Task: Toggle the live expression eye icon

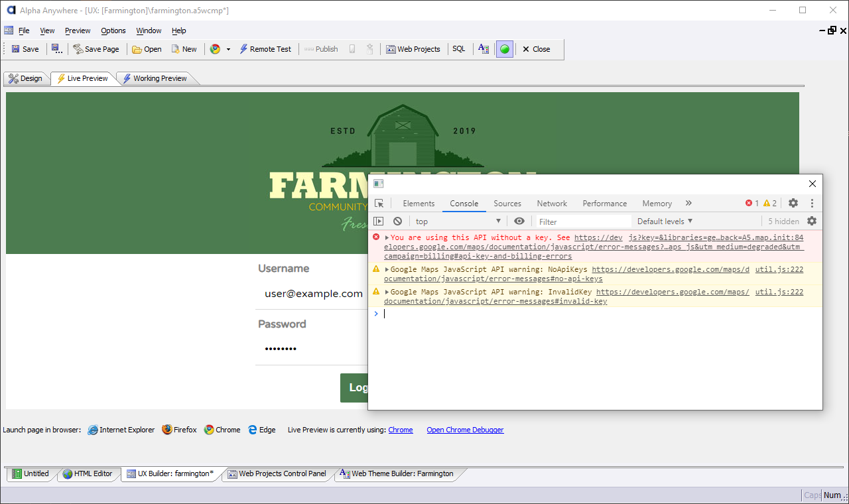Action: click(519, 221)
